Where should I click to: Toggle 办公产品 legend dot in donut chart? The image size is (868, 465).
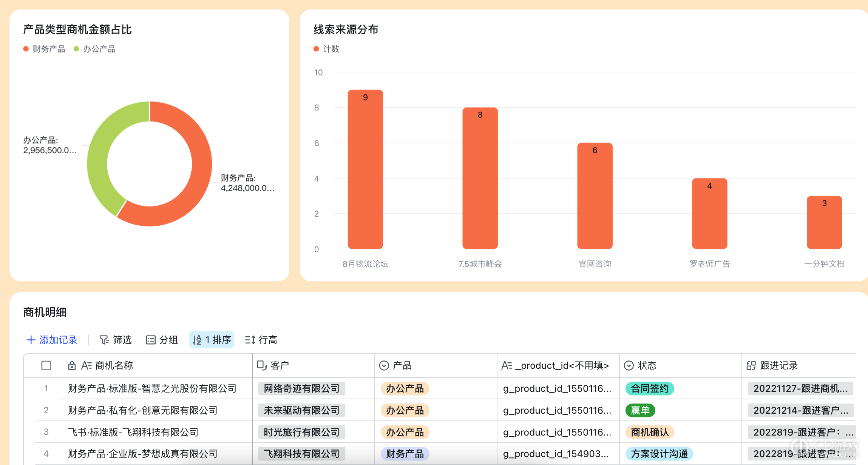(x=76, y=49)
